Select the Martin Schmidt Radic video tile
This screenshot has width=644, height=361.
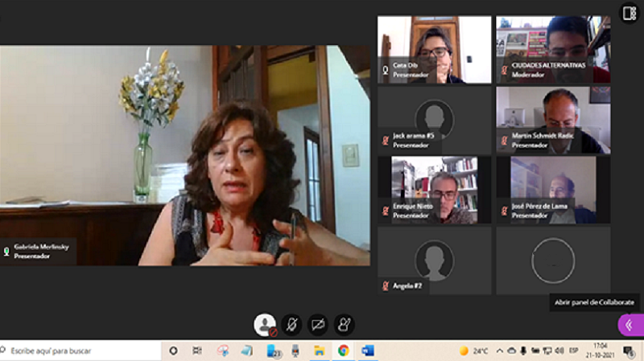[553, 120]
